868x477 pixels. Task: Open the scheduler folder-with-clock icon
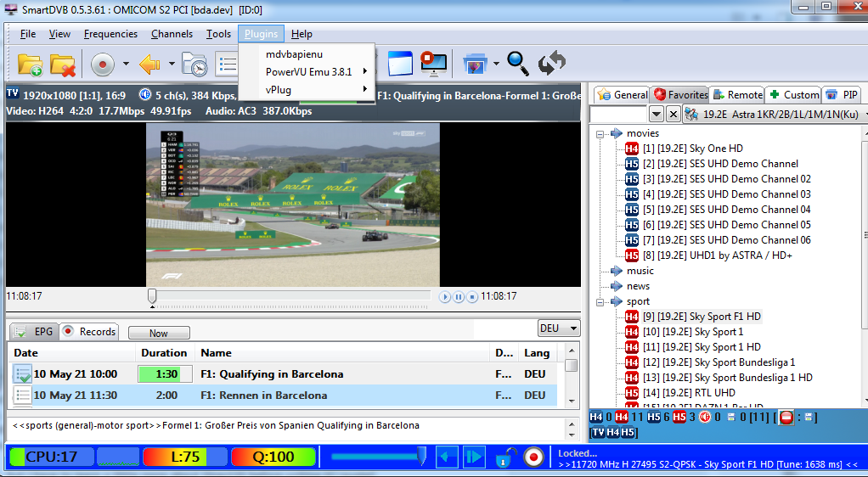pyautogui.click(x=194, y=65)
